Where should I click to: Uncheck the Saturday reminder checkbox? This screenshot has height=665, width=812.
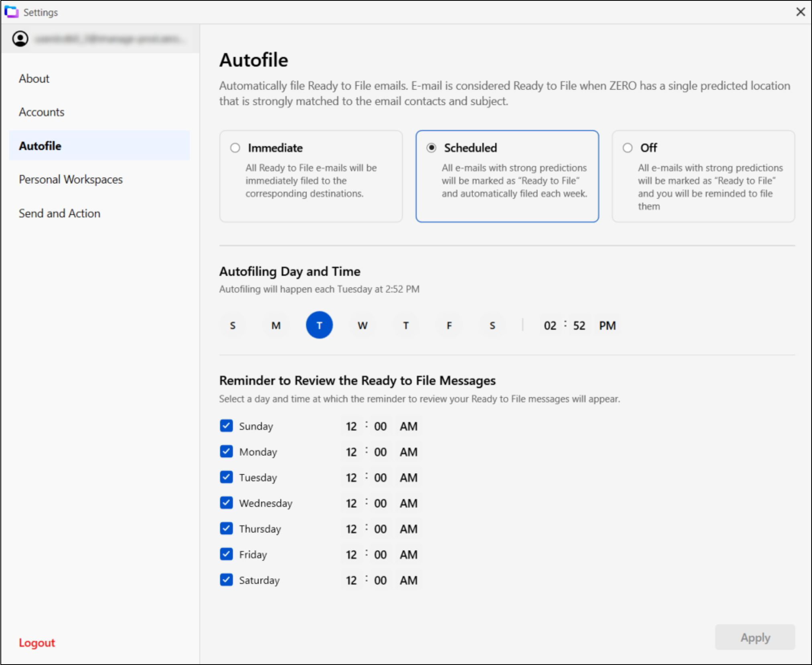click(227, 580)
